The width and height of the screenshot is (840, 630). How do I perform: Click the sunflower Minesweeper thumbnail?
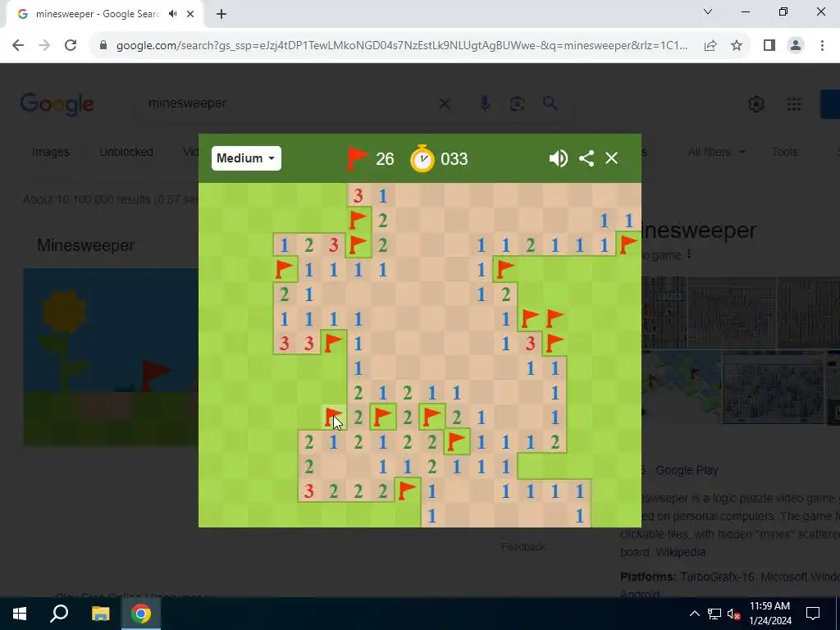[x=111, y=357]
